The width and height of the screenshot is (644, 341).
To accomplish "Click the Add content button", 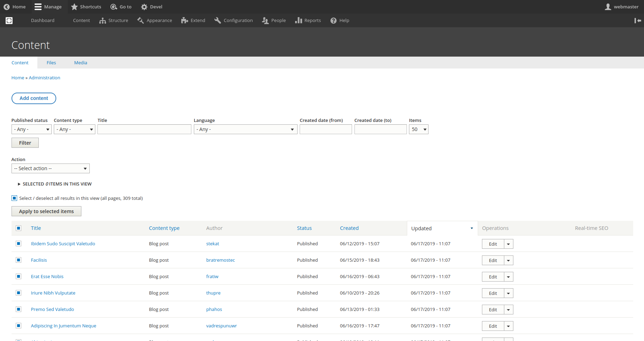I will click(34, 98).
